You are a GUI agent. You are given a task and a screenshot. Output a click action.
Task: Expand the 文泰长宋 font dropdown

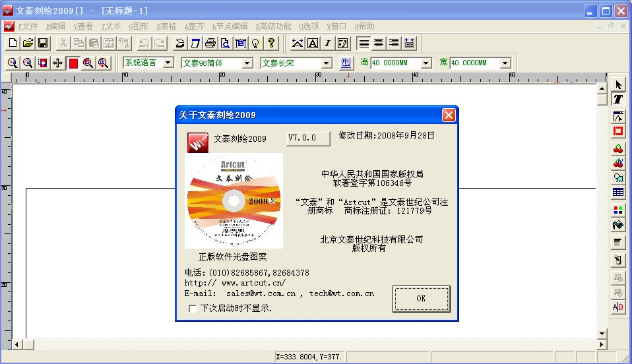click(326, 63)
